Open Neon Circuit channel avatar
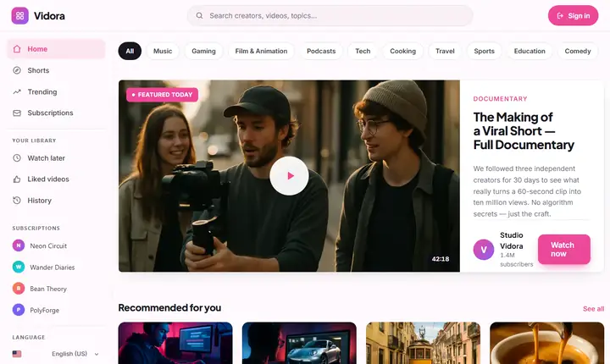The image size is (610, 364). (19, 245)
